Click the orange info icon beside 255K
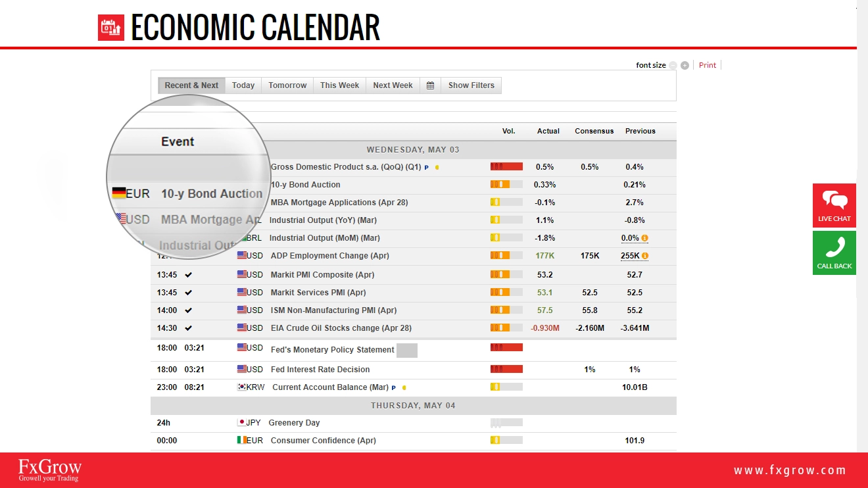The image size is (868, 488). (645, 256)
